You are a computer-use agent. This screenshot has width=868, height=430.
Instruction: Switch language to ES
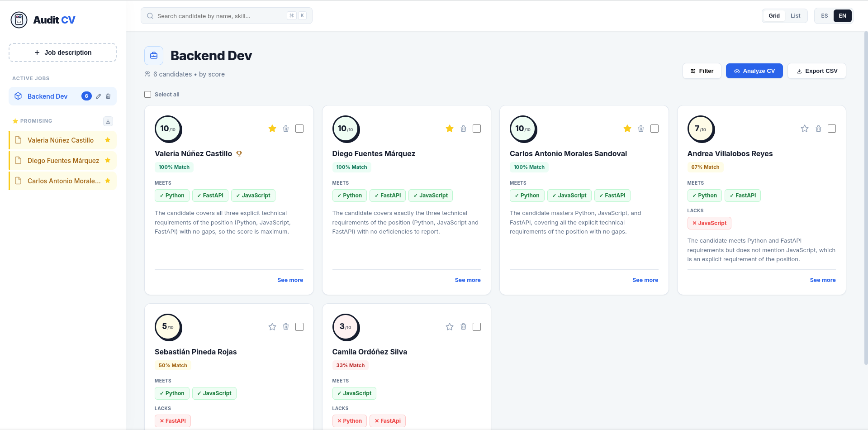click(x=825, y=16)
